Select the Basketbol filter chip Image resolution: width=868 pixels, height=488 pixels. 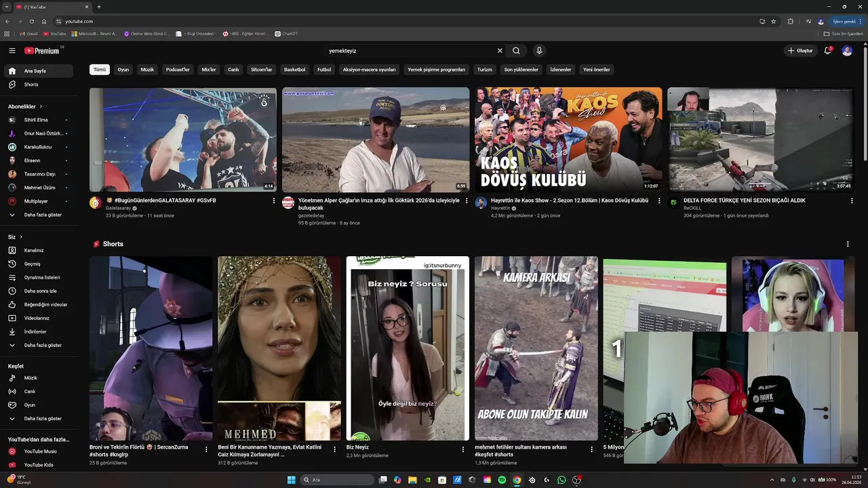294,69
